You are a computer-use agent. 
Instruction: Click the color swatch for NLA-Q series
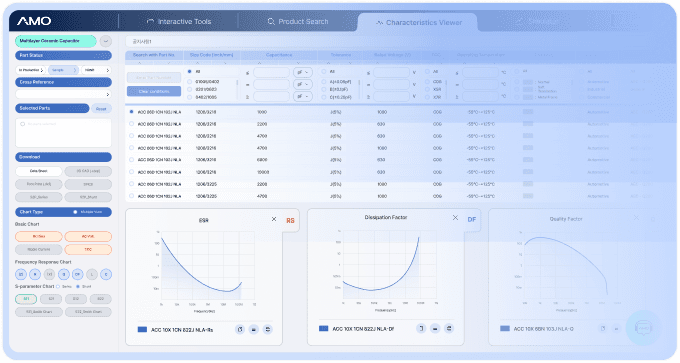point(505,329)
